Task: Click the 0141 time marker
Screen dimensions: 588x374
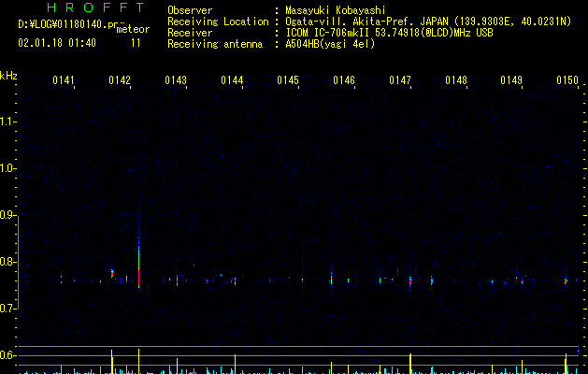Action: coord(63,80)
